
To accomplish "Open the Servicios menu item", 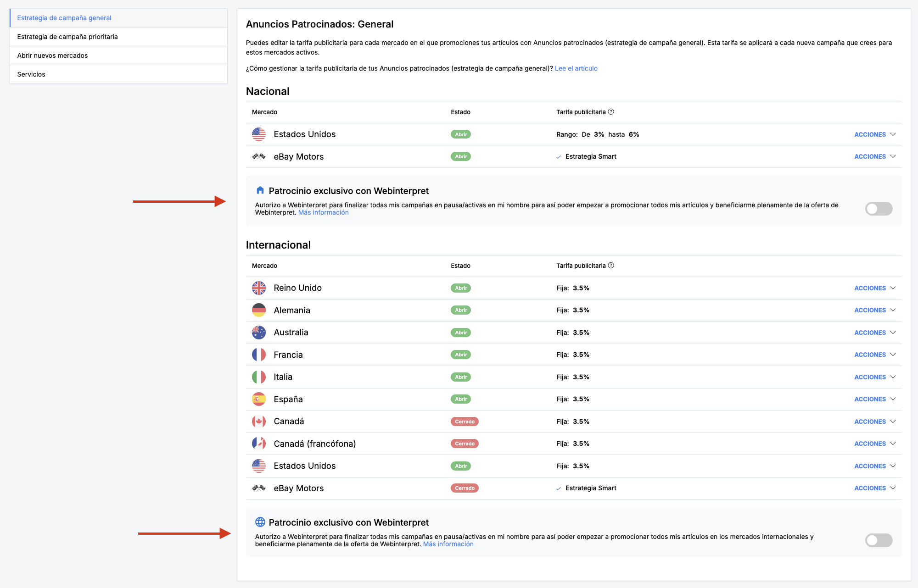I will pyautogui.click(x=118, y=74).
